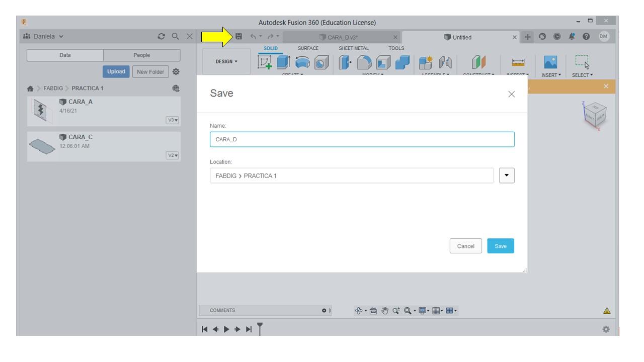This screenshot has width=644, height=362.
Task: Click the Save disk icon in quick access toolbar
Action: (239, 37)
